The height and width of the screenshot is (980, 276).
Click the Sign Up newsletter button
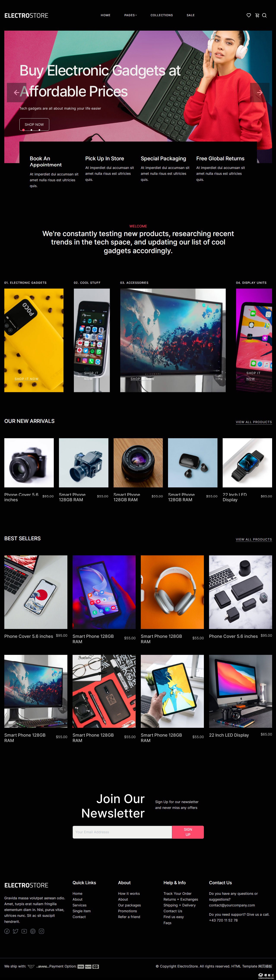tap(188, 832)
